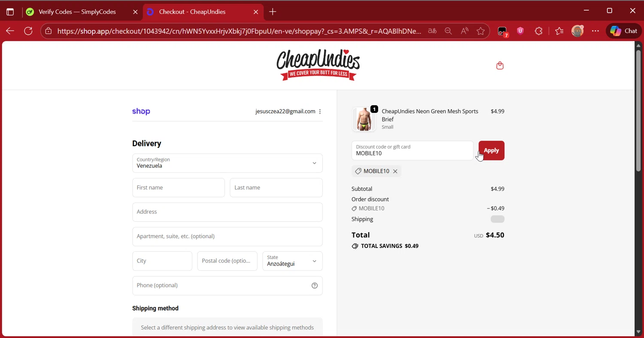Click the product thumbnail image
The height and width of the screenshot is (338, 644).
tap(364, 119)
